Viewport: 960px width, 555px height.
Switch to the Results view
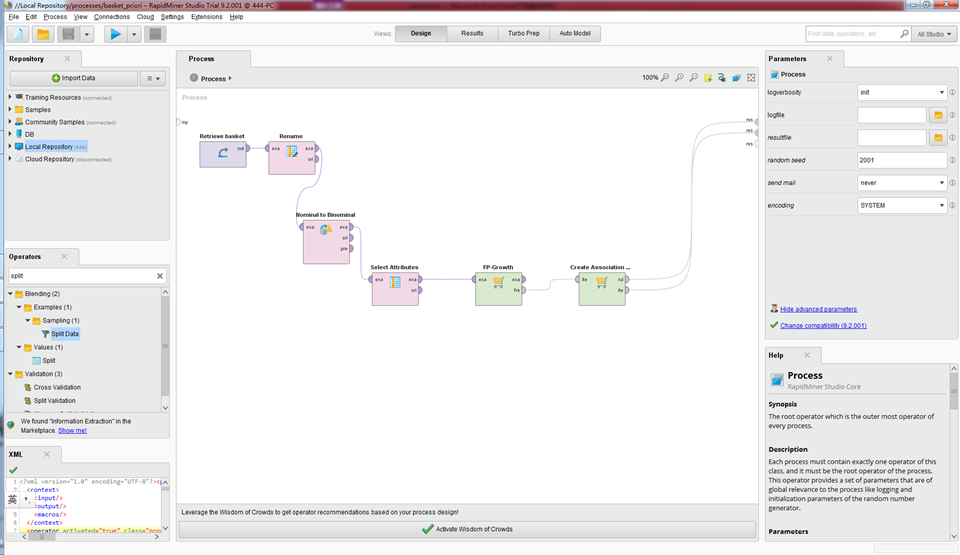(472, 34)
